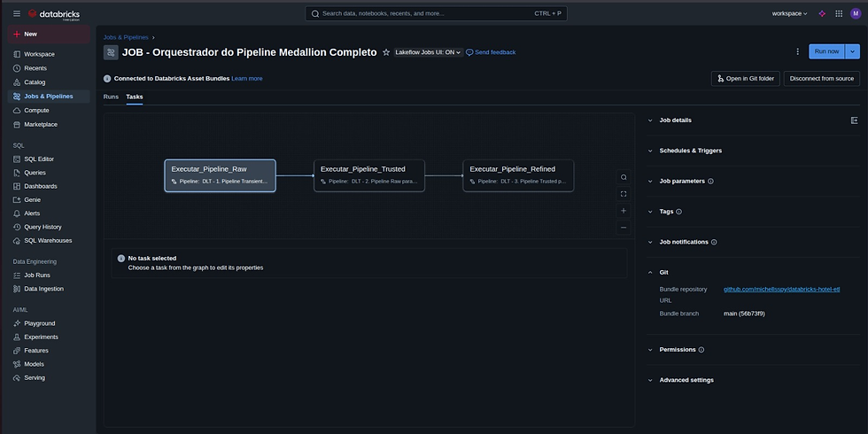Image resolution: width=868 pixels, height=434 pixels.
Task: Toggle the Lakeflow Jobs UI switch
Action: [428, 52]
